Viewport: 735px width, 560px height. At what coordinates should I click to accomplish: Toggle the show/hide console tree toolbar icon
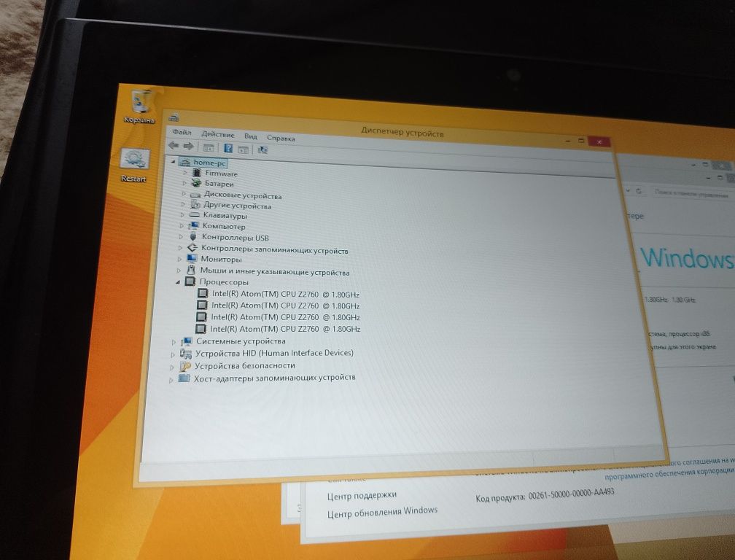click(208, 148)
